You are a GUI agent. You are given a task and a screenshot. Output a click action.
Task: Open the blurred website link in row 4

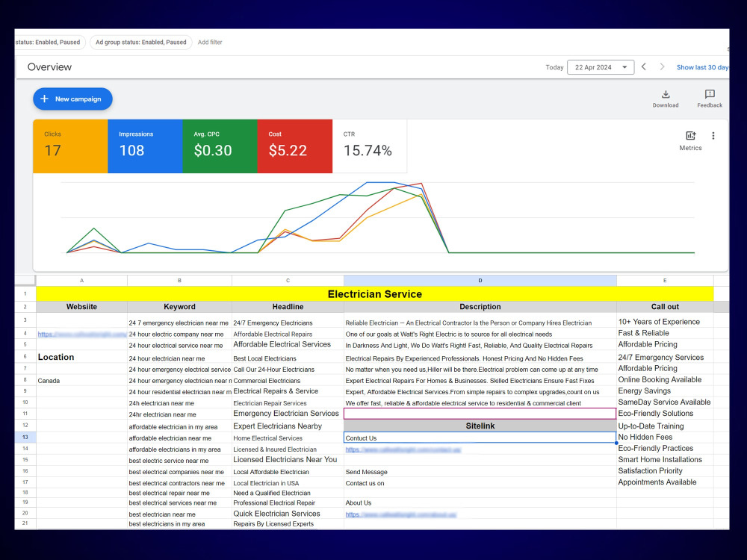tap(82, 335)
